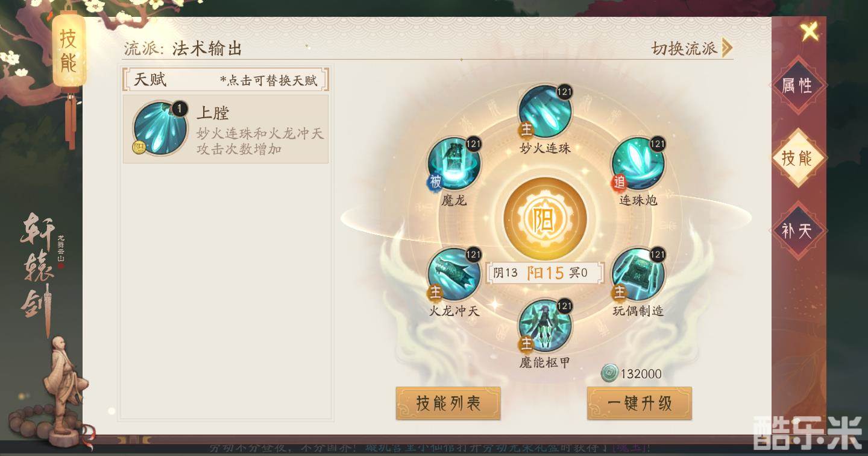Click the 技能列表 button
Image resolution: width=868 pixels, height=456 pixels.
pyautogui.click(x=448, y=403)
